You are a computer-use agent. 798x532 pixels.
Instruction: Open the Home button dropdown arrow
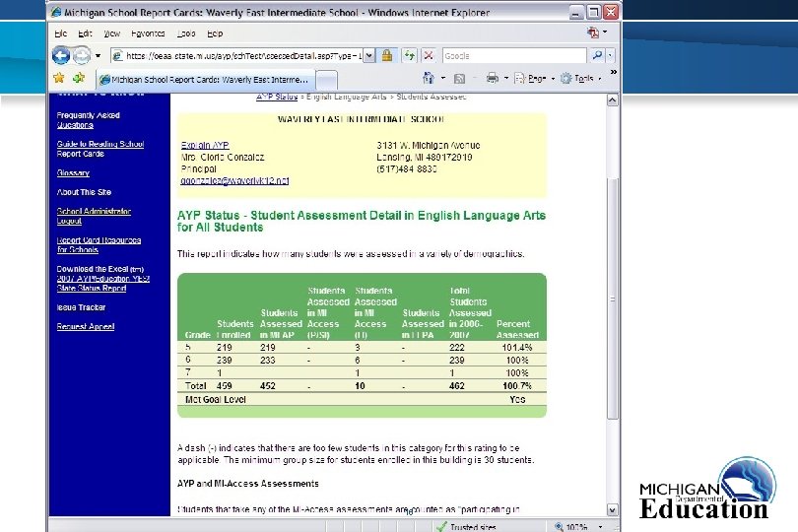pos(442,79)
